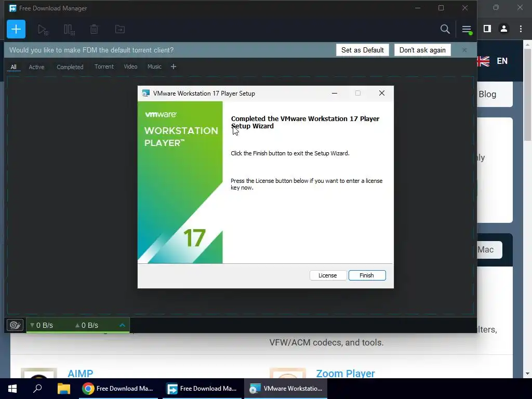Image resolution: width=532 pixels, height=399 pixels.
Task: Click the download speed 0 B/s indicator
Action: (x=42, y=325)
